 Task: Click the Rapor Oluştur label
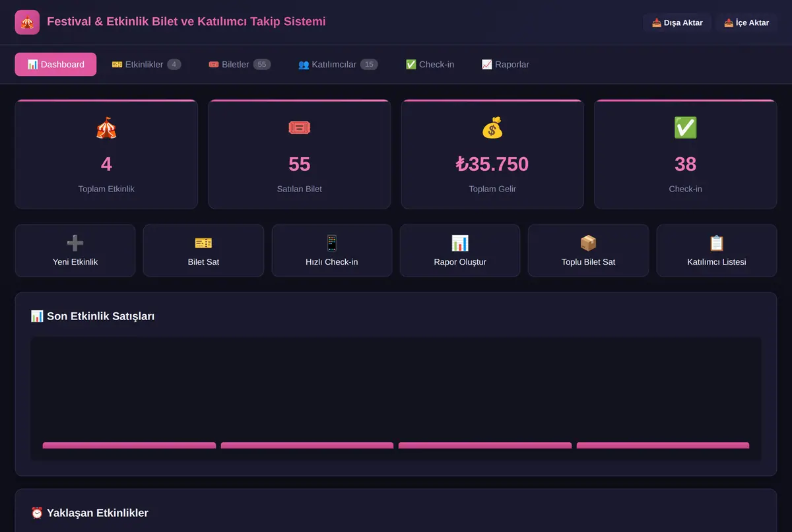click(460, 262)
